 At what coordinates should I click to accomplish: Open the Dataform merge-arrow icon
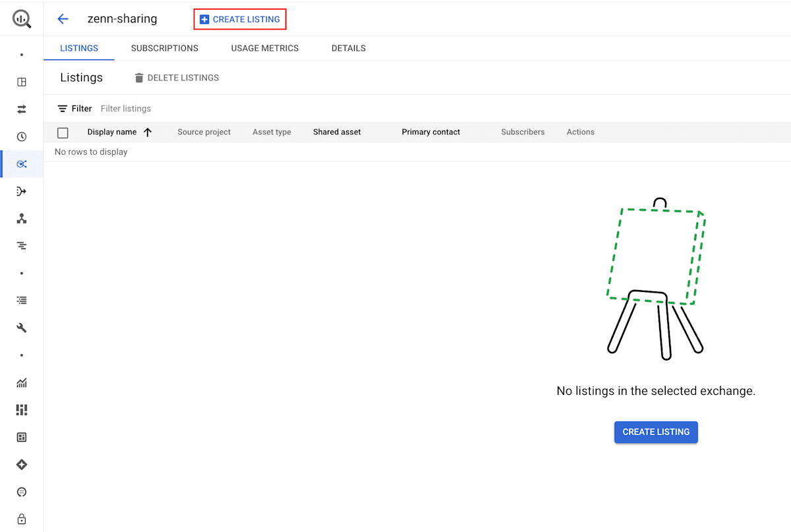pyautogui.click(x=22, y=191)
